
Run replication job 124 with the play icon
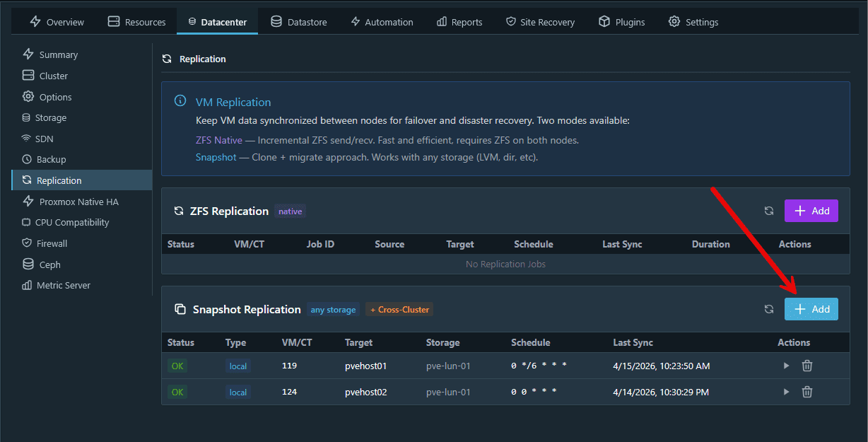point(786,392)
